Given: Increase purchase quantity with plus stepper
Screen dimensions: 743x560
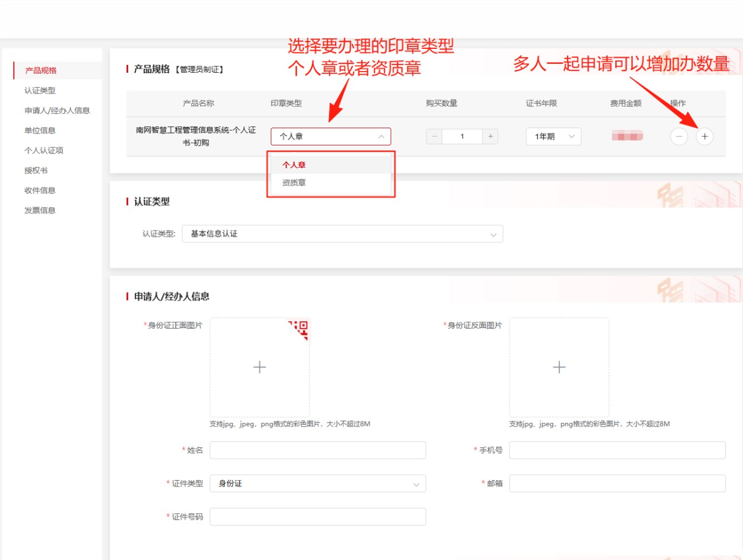Looking at the screenshot, I should [x=491, y=137].
